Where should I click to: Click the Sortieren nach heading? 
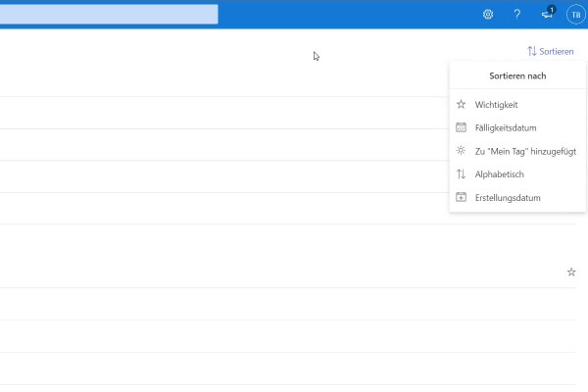(517, 75)
